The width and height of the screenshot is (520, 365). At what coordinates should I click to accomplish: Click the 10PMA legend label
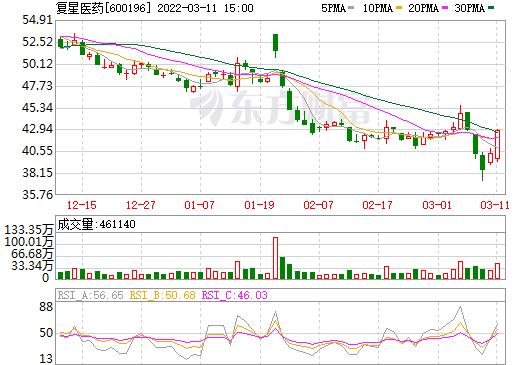coord(377,8)
